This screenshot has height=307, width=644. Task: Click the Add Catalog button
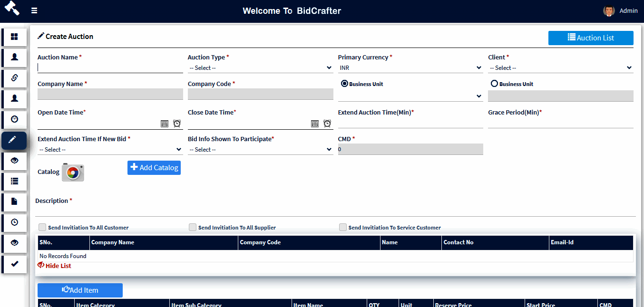pos(154,168)
